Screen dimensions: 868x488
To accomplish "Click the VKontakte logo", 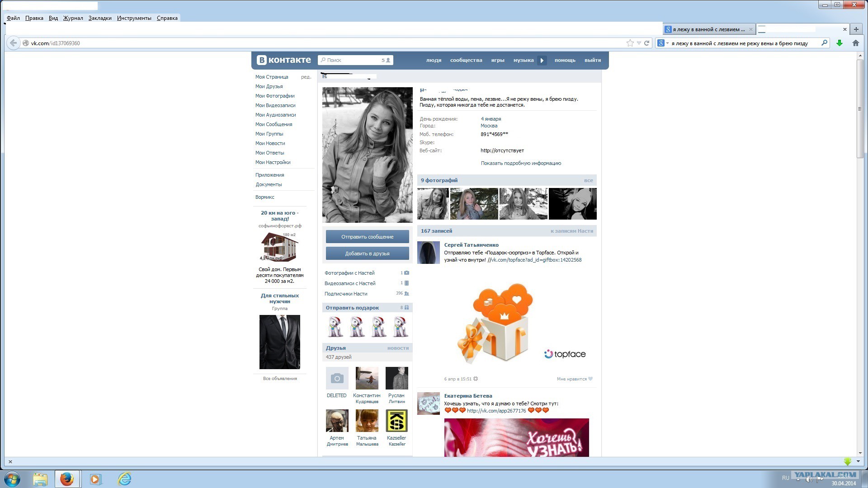I will tap(283, 60).
